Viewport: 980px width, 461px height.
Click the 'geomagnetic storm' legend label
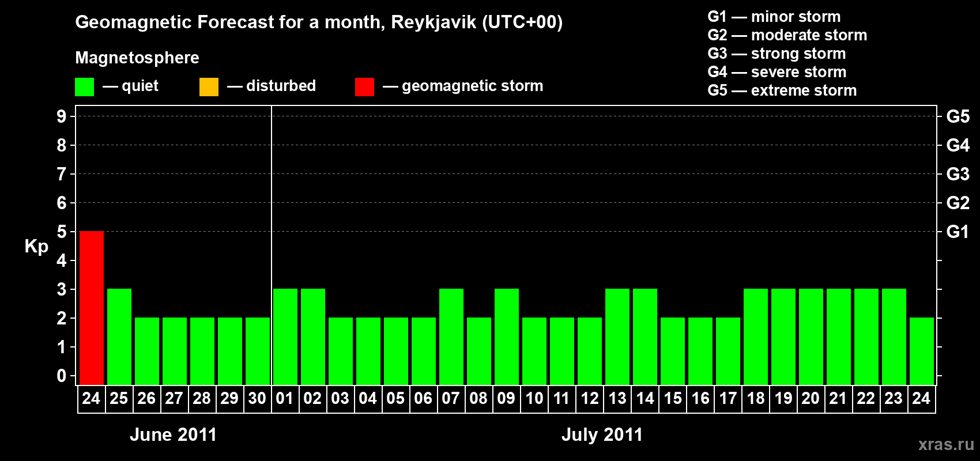pos(472,86)
